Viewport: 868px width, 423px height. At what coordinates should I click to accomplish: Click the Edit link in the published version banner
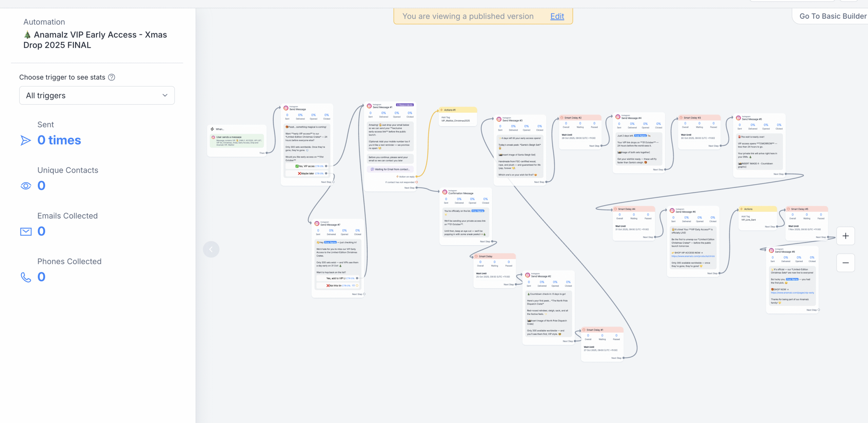coord(556,16)
